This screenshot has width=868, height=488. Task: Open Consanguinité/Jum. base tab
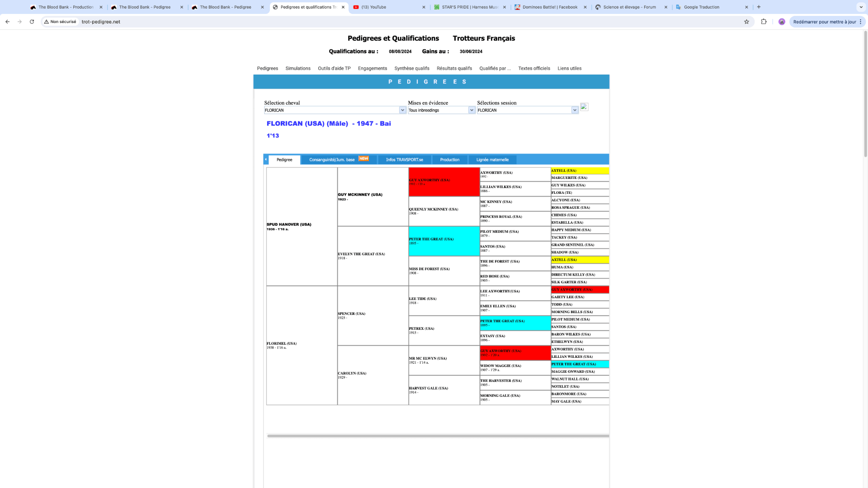point(339,160)
